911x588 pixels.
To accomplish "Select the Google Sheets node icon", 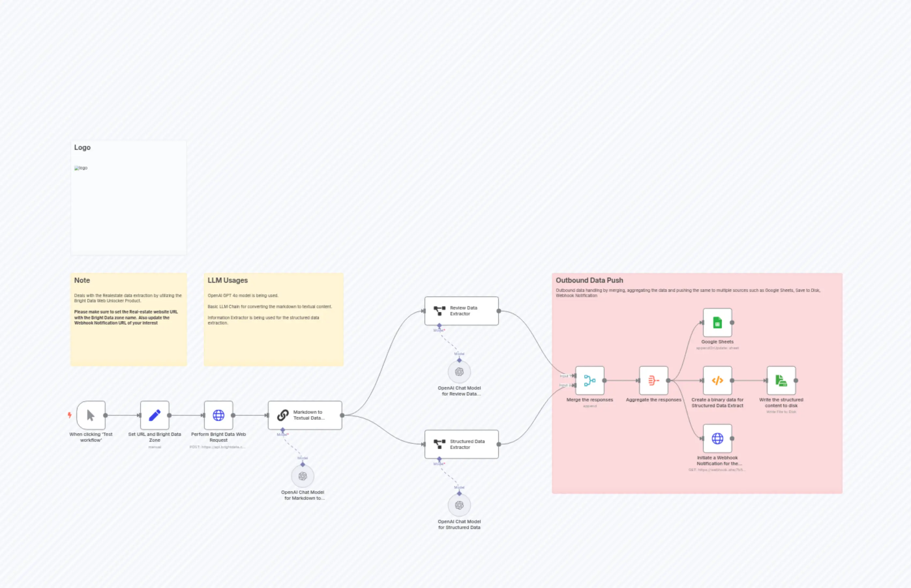I will [x=717, y=323].
